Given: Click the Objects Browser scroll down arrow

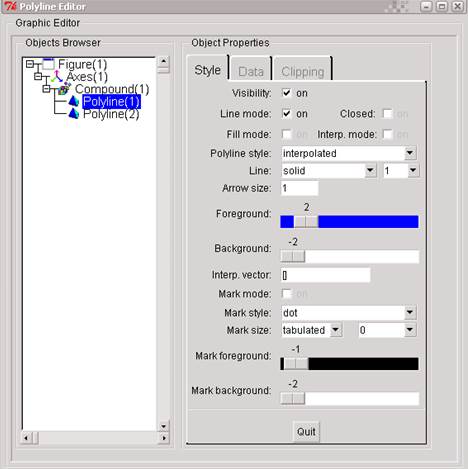Looking at the screenshot, I should 163,426.
